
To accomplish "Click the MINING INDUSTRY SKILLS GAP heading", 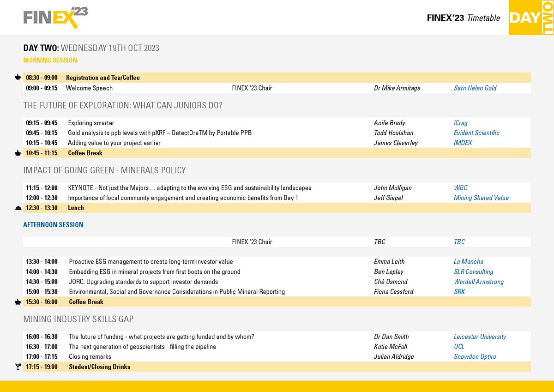I will (78, 319).
